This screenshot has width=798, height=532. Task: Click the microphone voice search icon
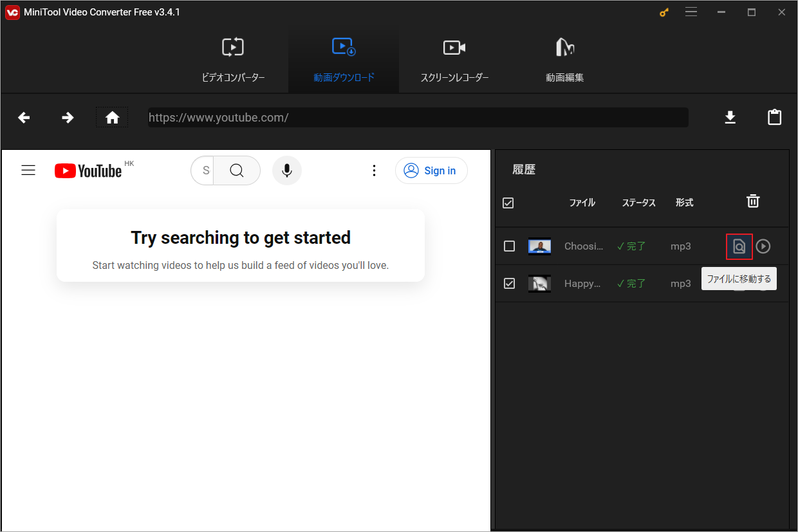click(x=287, y=170)
